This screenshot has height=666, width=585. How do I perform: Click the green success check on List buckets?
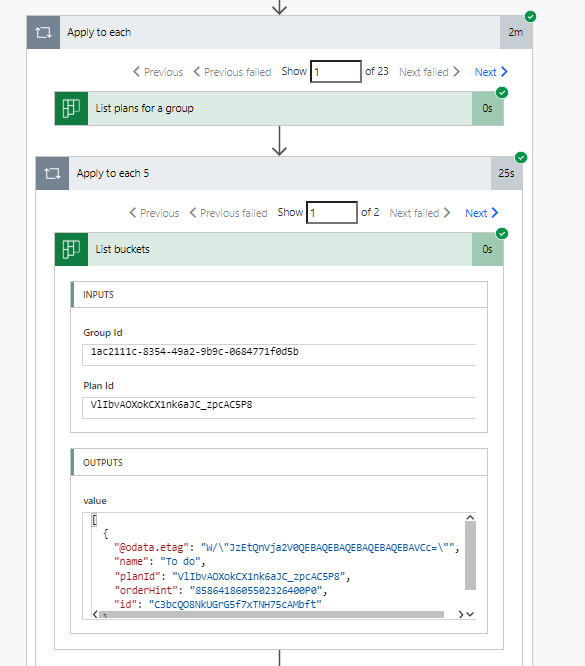tap(502, 234)
